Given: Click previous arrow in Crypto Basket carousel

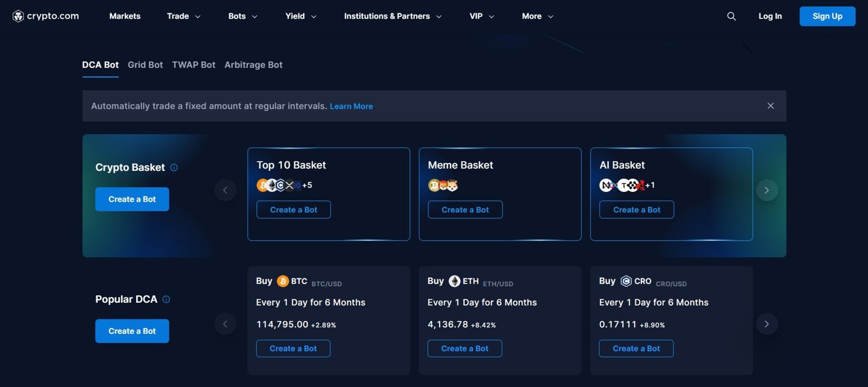Looking at the screenshot, I should (x=225, y=190).
